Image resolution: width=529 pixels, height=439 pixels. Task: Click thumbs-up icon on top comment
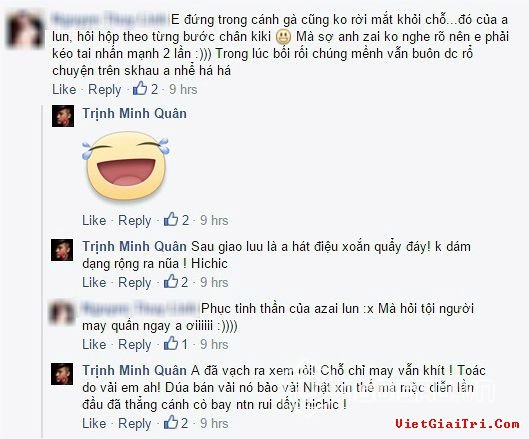140,88
